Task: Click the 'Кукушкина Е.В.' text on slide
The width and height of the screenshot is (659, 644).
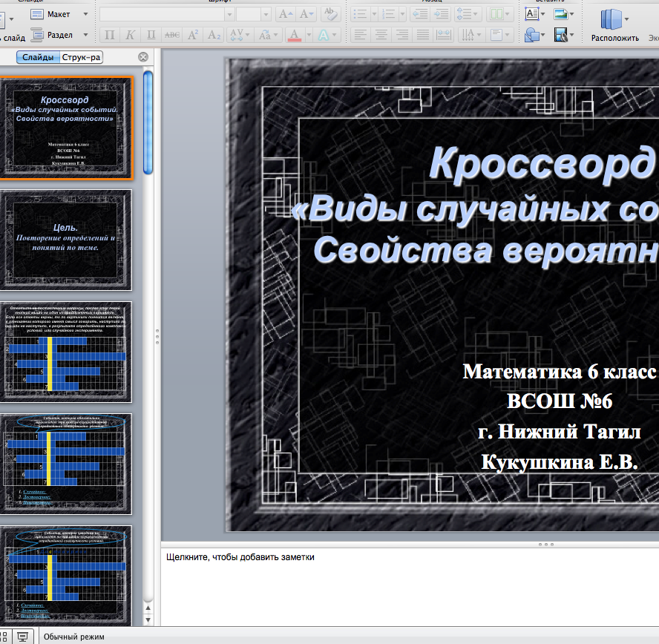Action: pyautogui.click(x=559, y=462)
